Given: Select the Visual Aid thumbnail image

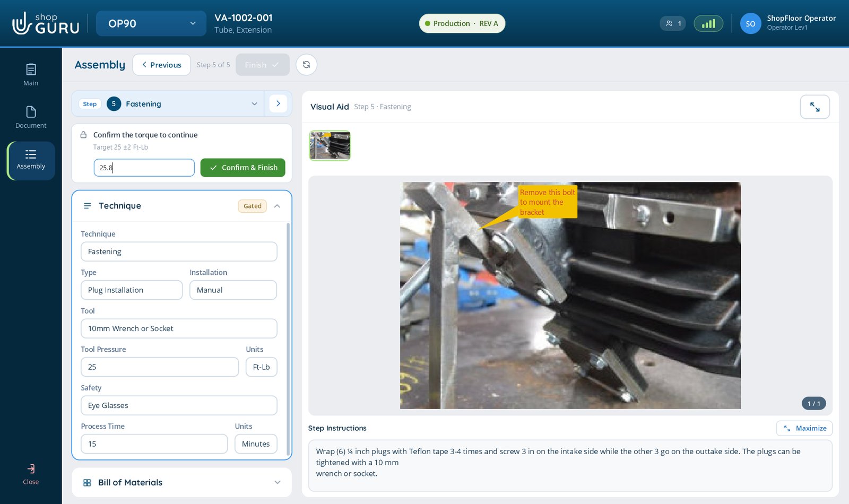Looking at the screenshot, I should tap(330, 145).
